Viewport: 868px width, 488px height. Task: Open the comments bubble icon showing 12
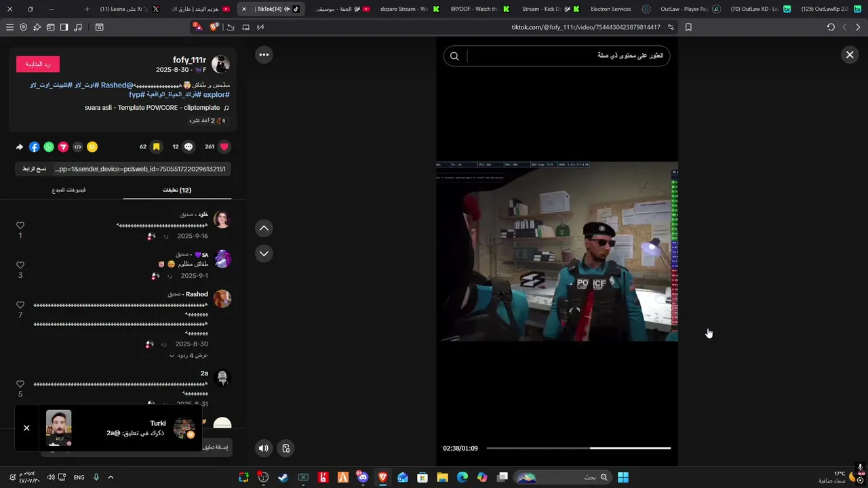click(x=189, y=146)
